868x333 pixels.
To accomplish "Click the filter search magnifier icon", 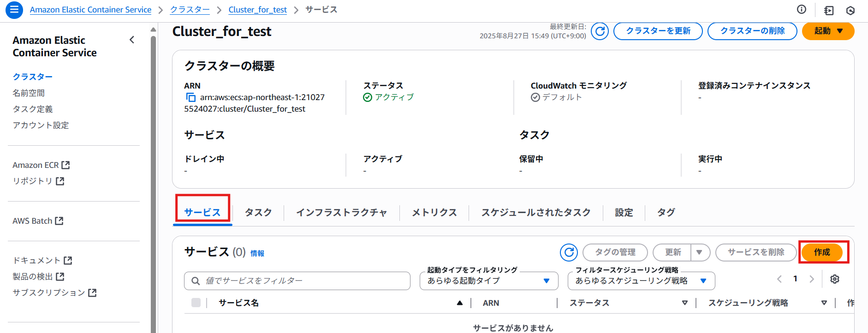I will (x=196, y=281).
